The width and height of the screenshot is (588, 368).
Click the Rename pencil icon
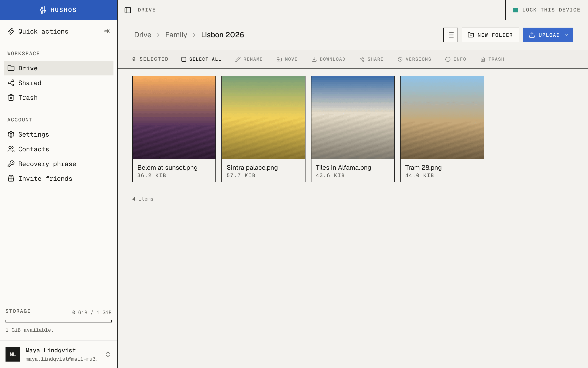pyautogui.click(x=238, y=59)
